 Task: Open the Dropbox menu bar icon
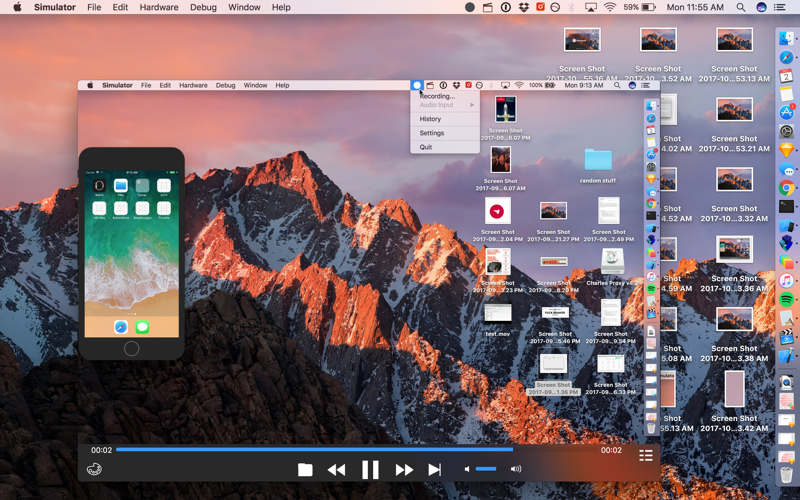523,7
